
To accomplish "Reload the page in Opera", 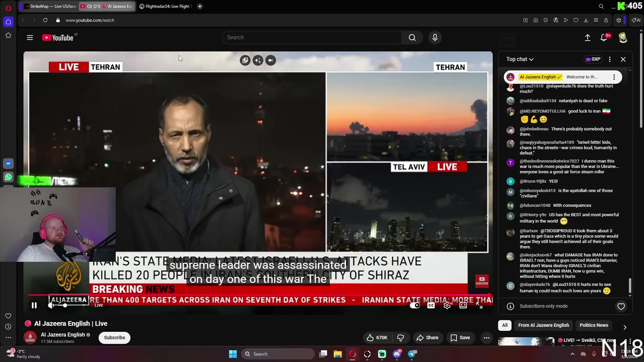I will coord(45,20).
